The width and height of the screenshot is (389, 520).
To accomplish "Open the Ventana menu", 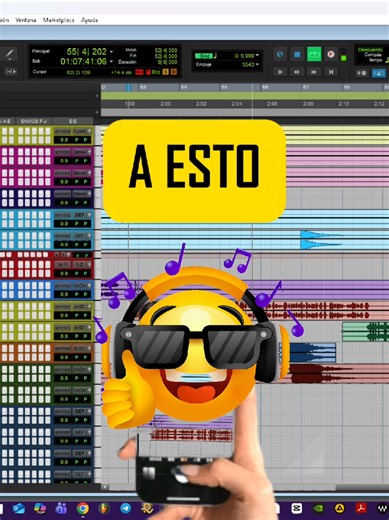I will click(x=26, y=20).
